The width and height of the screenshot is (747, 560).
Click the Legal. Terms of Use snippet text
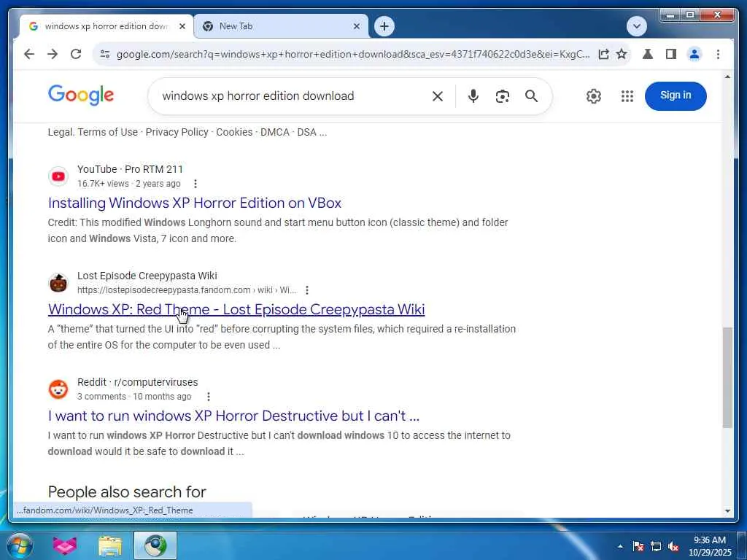tap(187, 133)
